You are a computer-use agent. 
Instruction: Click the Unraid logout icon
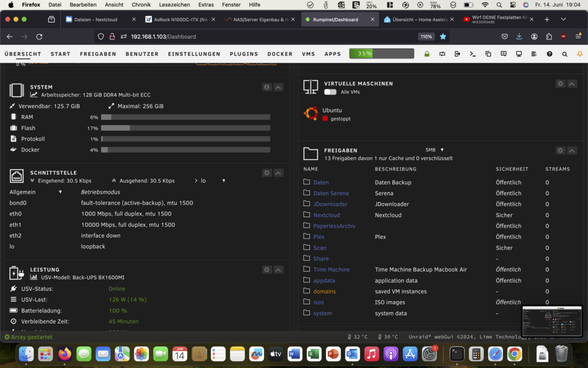(x=457, y=54)
